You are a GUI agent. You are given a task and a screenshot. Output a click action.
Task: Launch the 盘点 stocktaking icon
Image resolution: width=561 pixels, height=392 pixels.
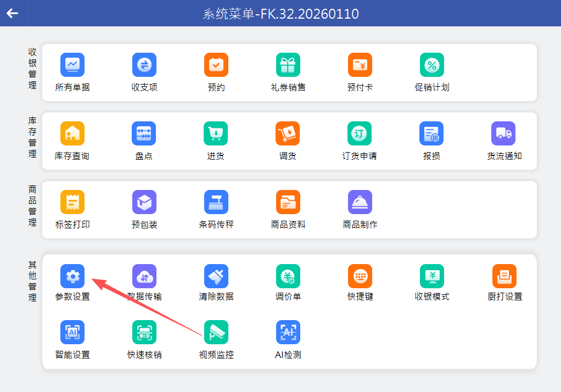tap(144, 133)
